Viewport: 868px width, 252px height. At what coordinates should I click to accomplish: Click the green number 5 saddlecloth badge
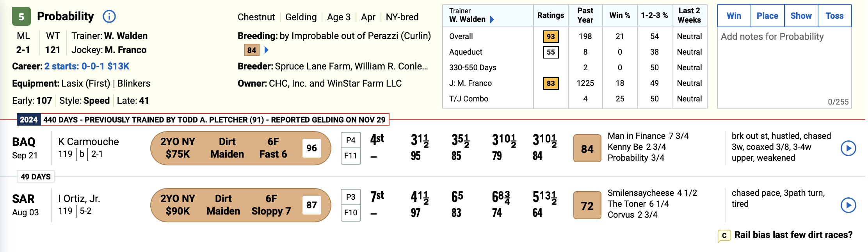(x=21, y=17)
